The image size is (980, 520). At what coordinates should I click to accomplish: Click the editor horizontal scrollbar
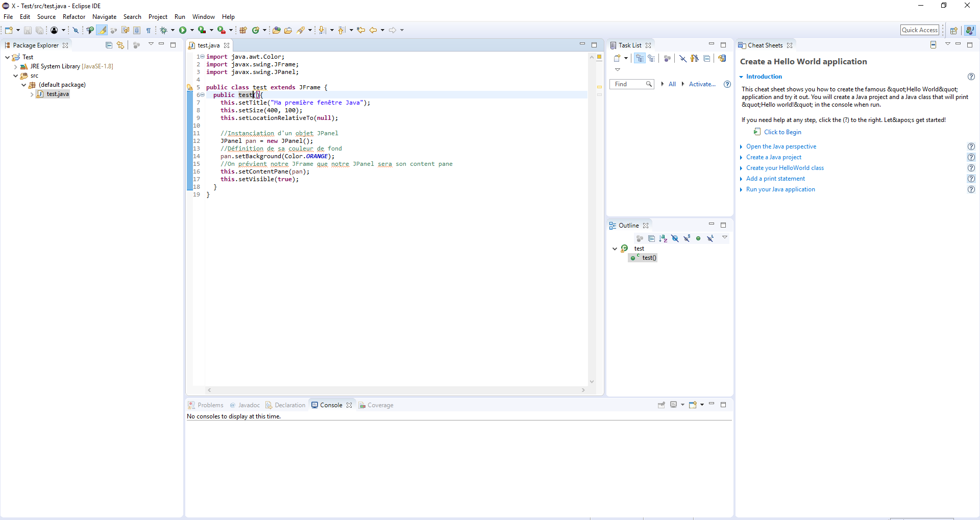tap(396, 390)
